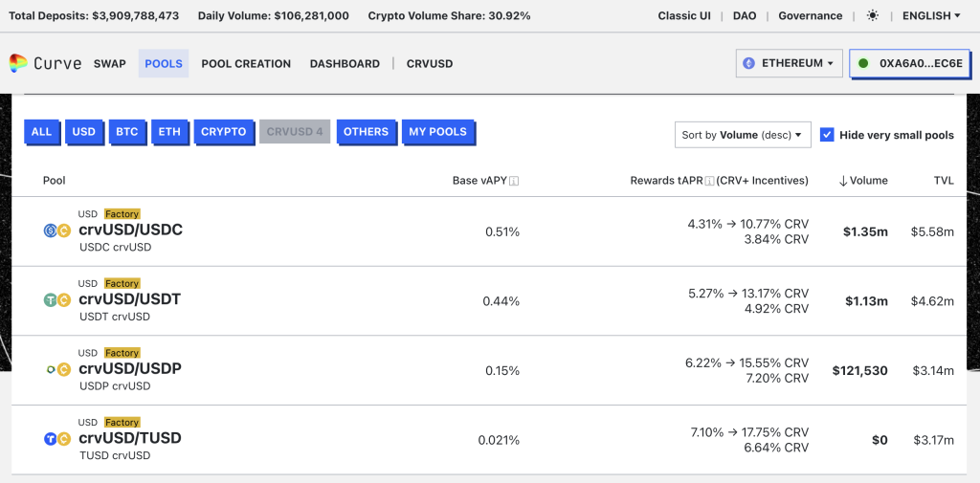Viewport: 980px width, 483px height.
Task: Filter pools by CRYPTO
Action: (224, 132)
